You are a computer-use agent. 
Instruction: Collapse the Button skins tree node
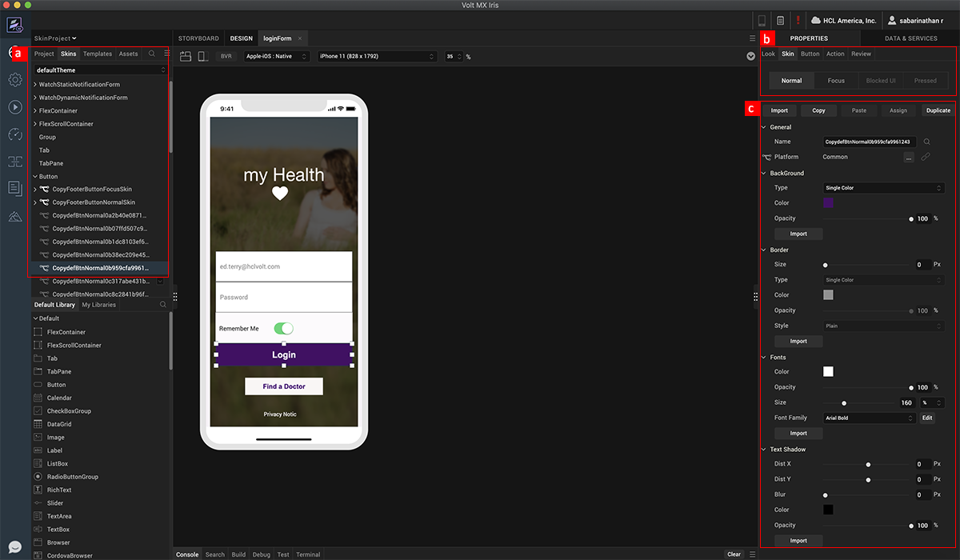pyautogui.click(x=35, y=176)
